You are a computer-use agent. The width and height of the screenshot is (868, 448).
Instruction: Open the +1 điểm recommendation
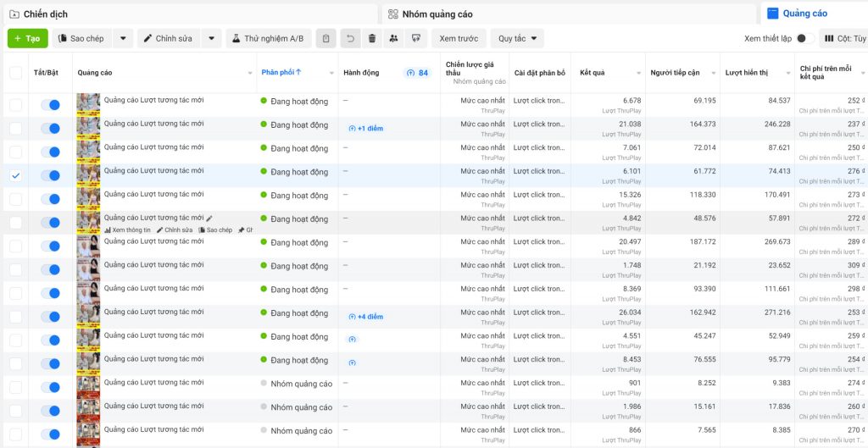click(x=366, y=129)
